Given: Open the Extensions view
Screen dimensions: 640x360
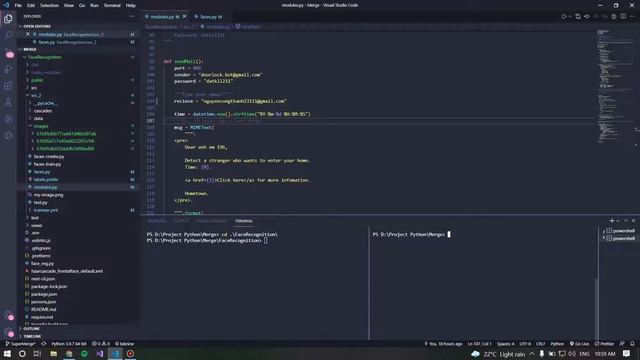Looking at the screenshot, I should pos(8,86).
